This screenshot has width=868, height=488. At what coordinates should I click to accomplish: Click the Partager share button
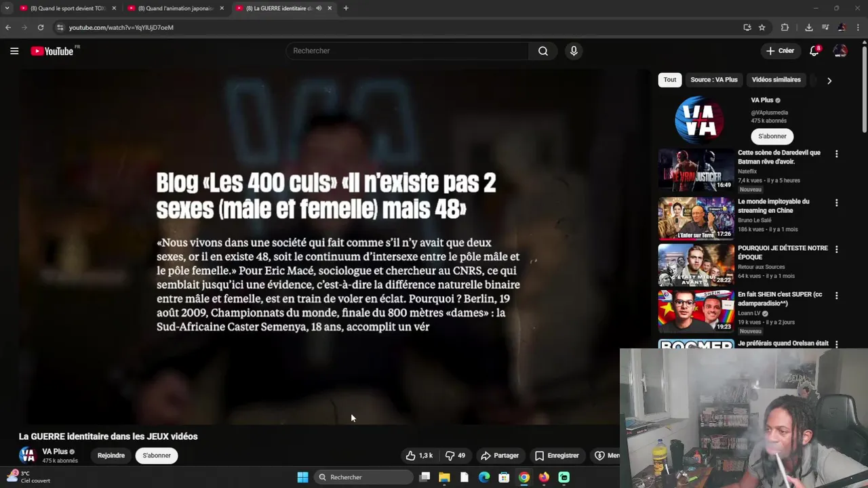click(x=500, y=455)
